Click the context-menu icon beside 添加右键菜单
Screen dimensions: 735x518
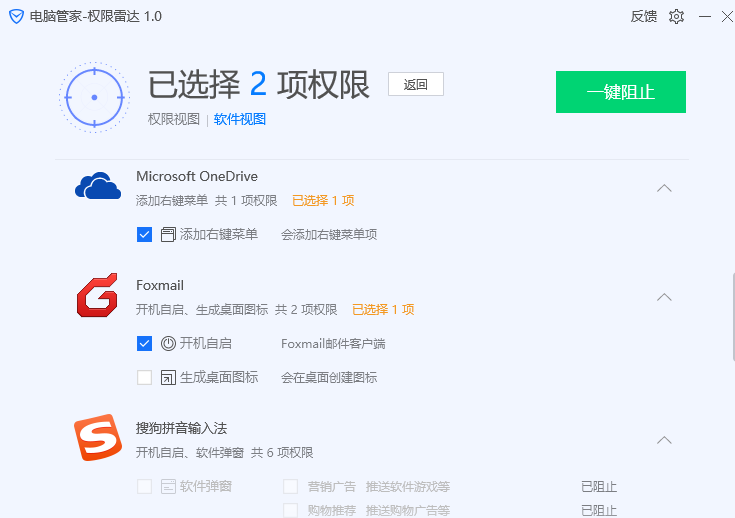pos(168,234)
